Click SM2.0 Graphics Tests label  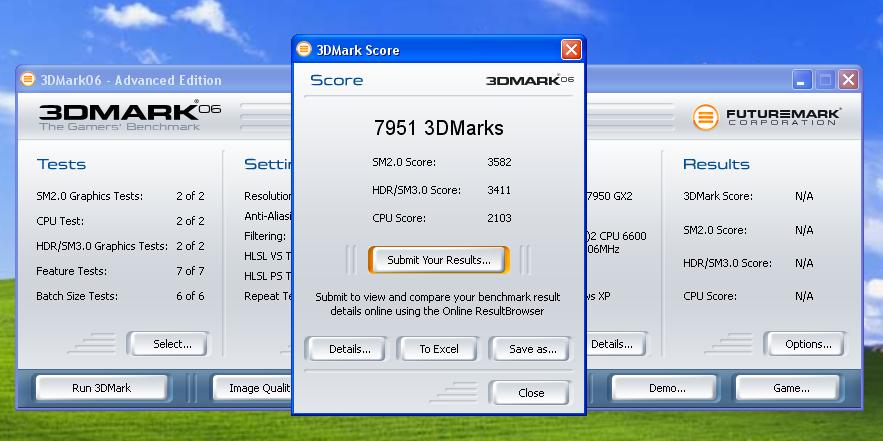tap(90, 196)
